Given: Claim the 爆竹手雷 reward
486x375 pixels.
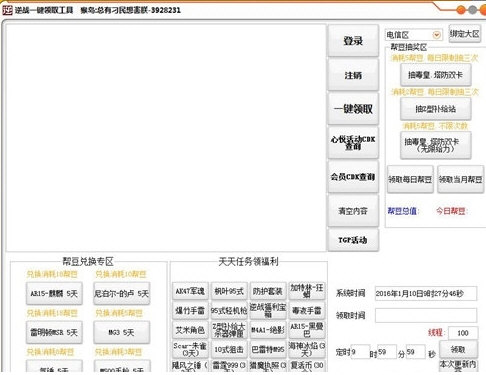Looking at the screenshot, I should [x=190, y=311].
